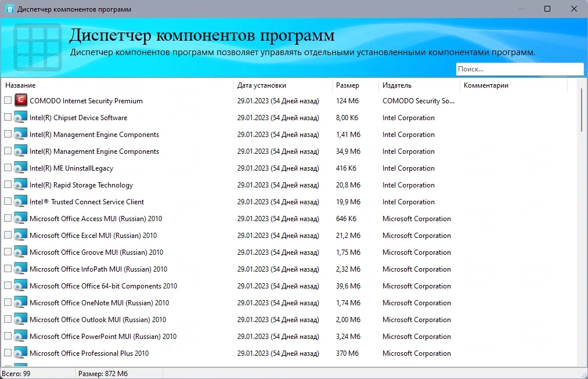Screen dimensions: 588x379
Task: Check the Microsoft Office Outlook MUI box
Action: pos(8,319)
